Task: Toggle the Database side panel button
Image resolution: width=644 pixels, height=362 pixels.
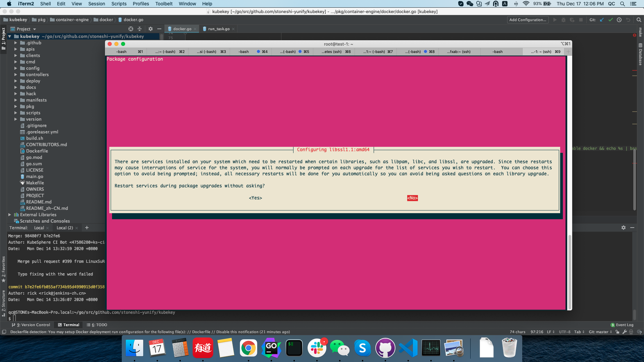Action: pyautogui.click(x=640, y=54)
